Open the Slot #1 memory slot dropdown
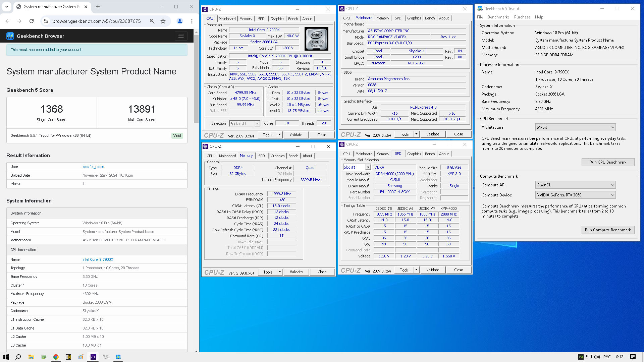The image size is (644, 362). [357, 167]
